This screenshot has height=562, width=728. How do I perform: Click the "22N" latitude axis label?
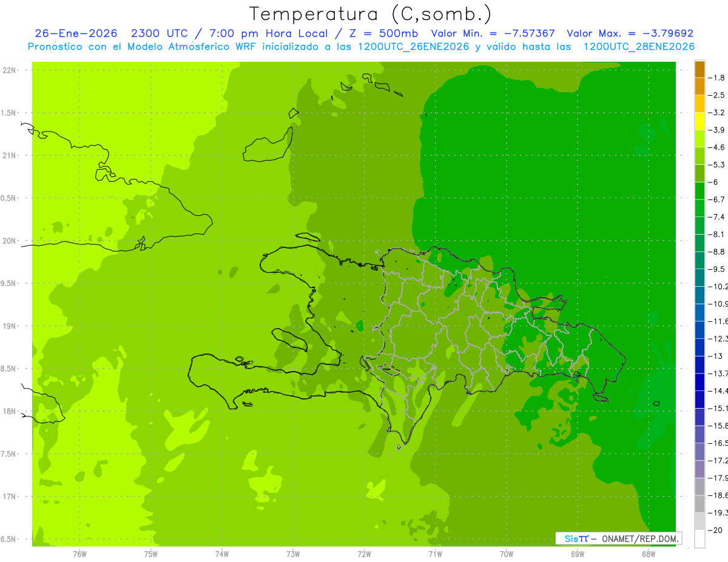point(9,70)
